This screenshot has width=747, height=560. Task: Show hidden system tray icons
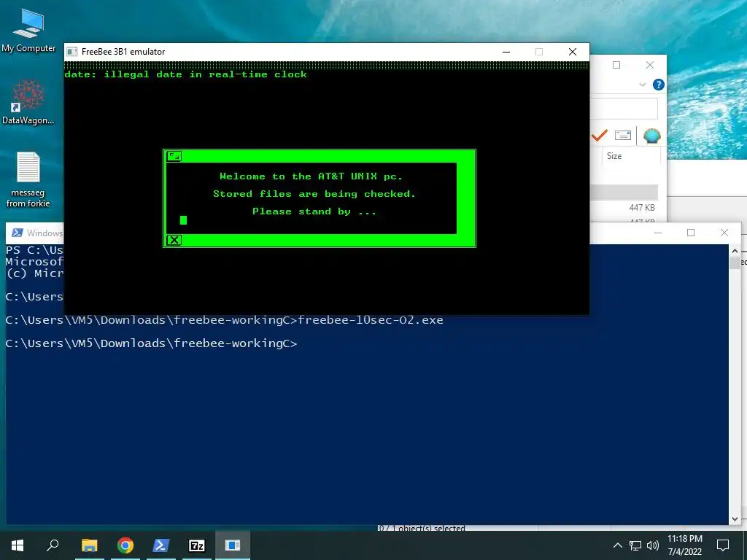pos(617,545)
